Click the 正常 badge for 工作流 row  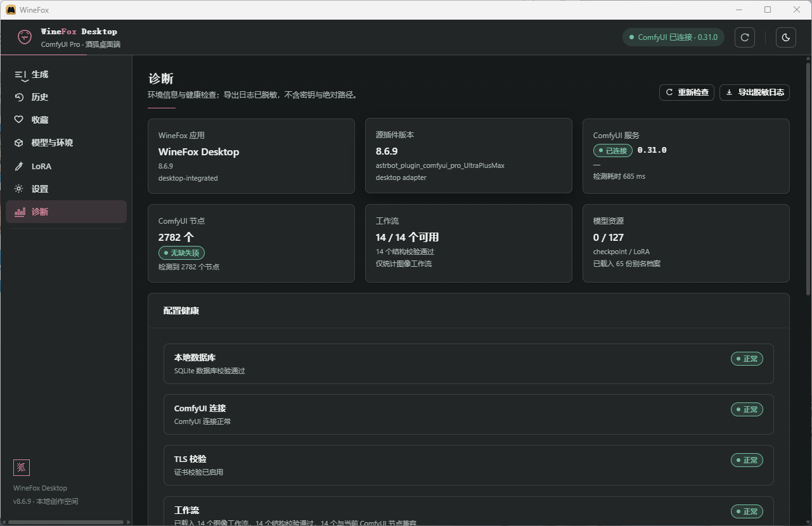[747, 511]
